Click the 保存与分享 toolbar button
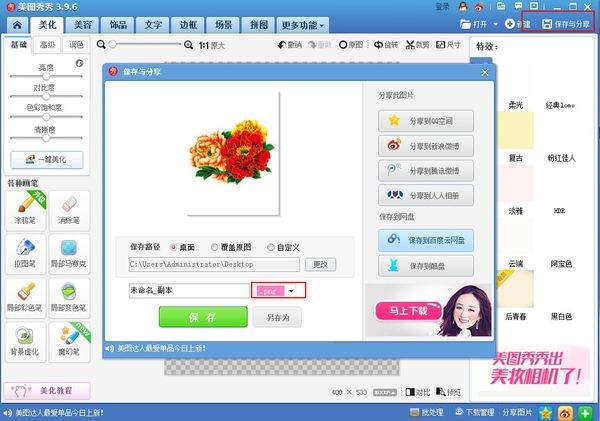Viewport: 600px width, 421px height. tap(566, 24)
